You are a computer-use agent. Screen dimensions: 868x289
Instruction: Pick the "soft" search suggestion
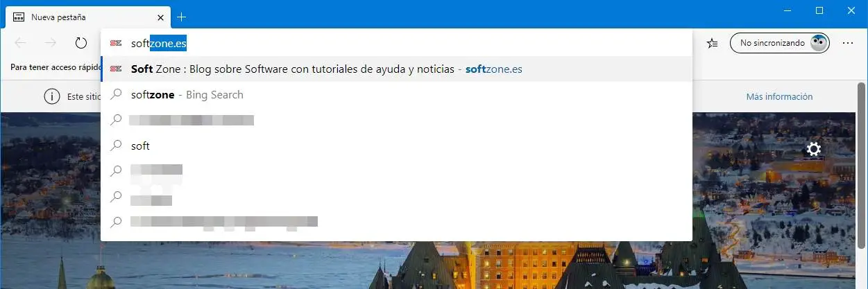140,146
